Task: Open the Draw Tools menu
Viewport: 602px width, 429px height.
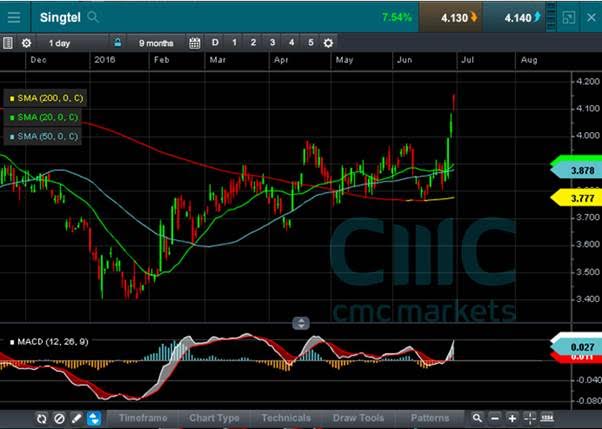Action: point(358,418)
